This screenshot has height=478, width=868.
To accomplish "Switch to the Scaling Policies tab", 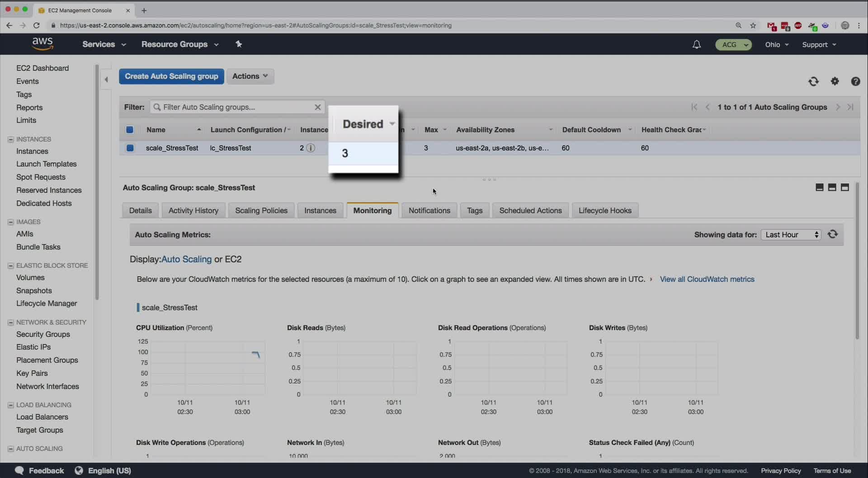I will pyautogui.click(x=261, y=211).
